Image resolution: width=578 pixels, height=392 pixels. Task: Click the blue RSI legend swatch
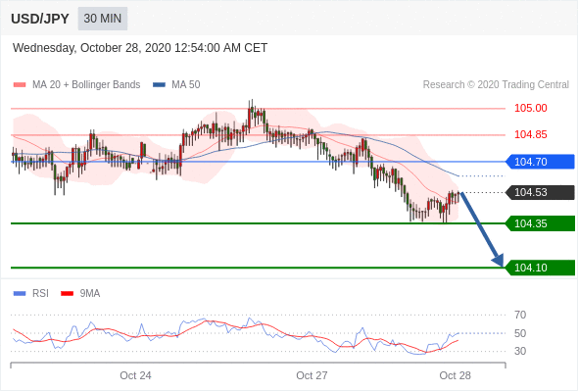point(20,294)
